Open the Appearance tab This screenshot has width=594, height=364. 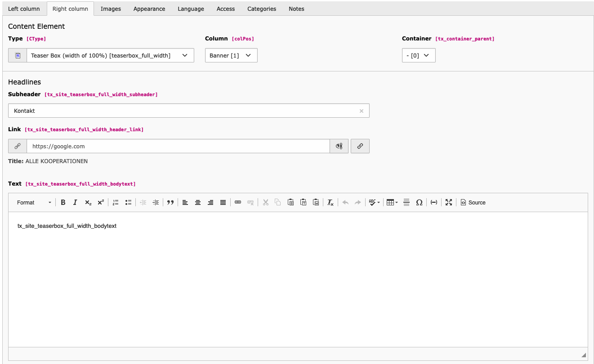[x=149, y=9]
